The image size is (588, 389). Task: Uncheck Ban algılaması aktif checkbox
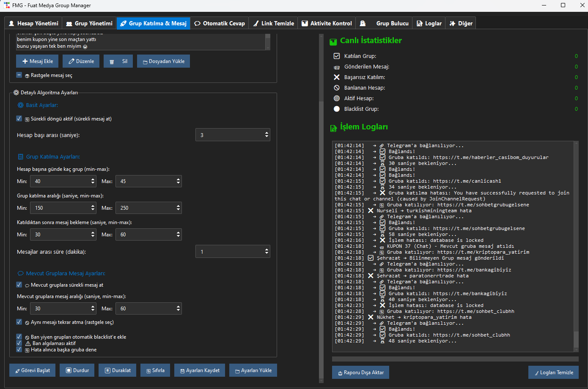click(x=19, y=343)
